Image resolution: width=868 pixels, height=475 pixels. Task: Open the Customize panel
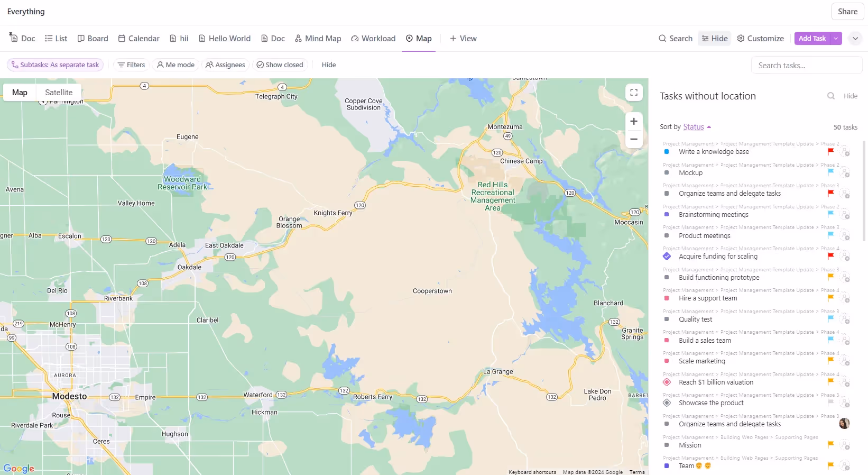coord(760,38)
